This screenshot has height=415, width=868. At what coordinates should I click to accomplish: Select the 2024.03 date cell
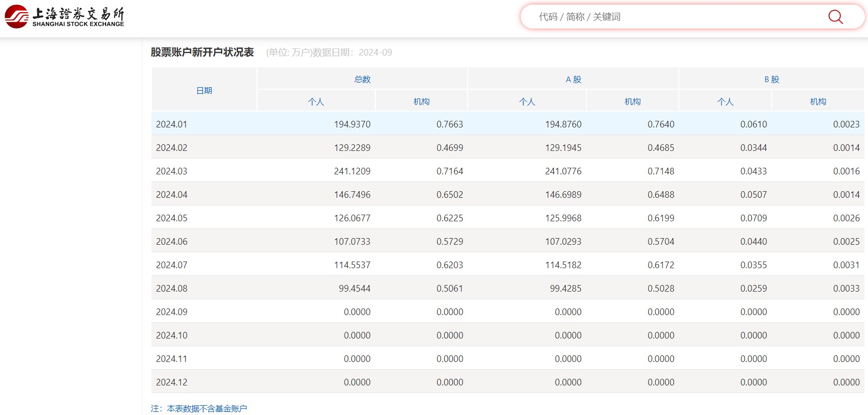point(171,171)
